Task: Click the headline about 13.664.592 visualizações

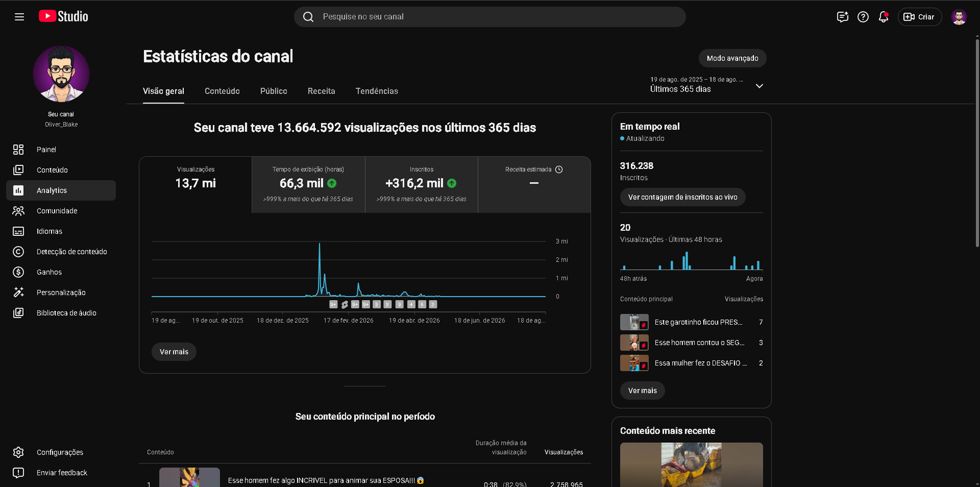Action: [x=365, y=128]
